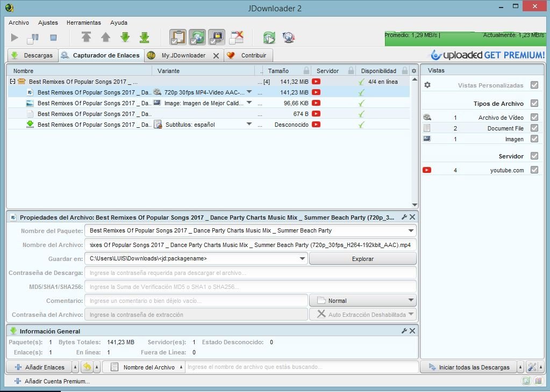
Task: Close the Propiedades del Archivo panel
Action: (x=412, y=217)
